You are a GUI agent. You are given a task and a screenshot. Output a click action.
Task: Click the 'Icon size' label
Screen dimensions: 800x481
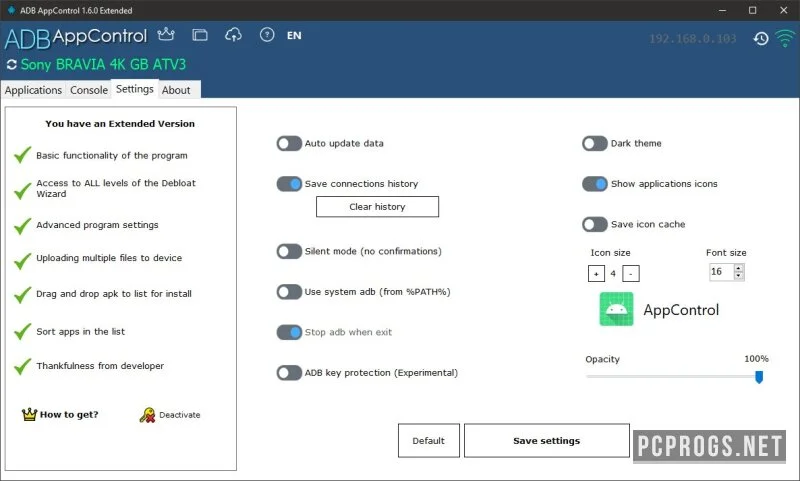[610, 252]
